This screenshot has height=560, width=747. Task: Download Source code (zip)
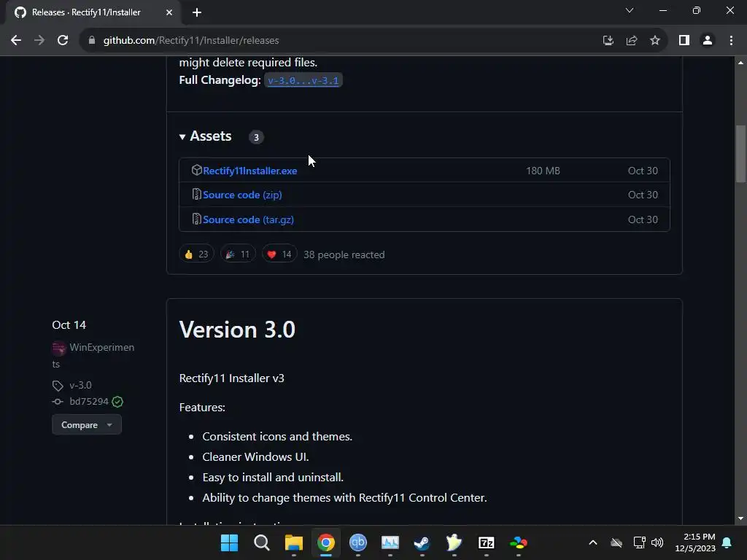(242, 195)
